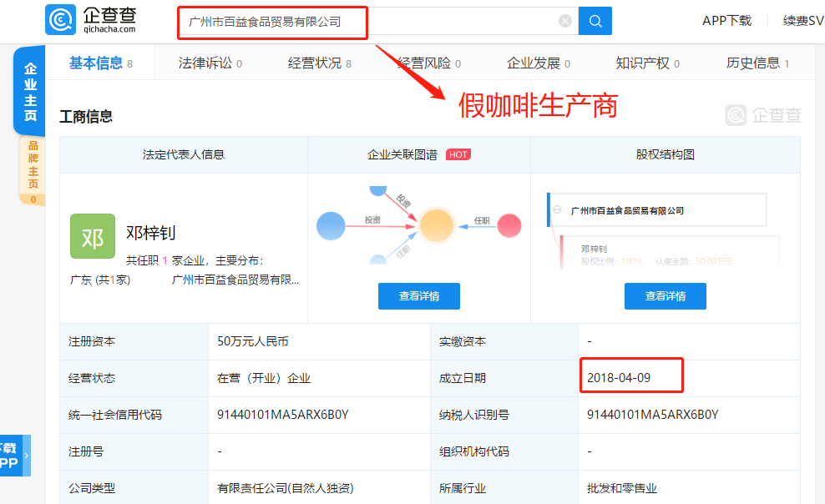Click the 纳税人识别号 value
This screenshot has height=504, width=825.
pyautogui.click(x=652, y=415)
